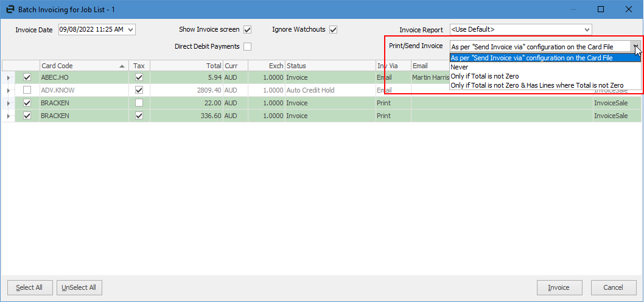This screenshot has width=644, height=302.
Task: Toggle the Ignore Watchouts checkbox
Action: 333,29
